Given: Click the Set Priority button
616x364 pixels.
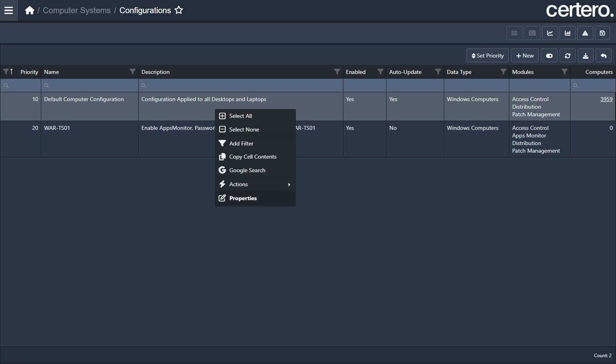Looking at the screenshot, I should [488, 56].
